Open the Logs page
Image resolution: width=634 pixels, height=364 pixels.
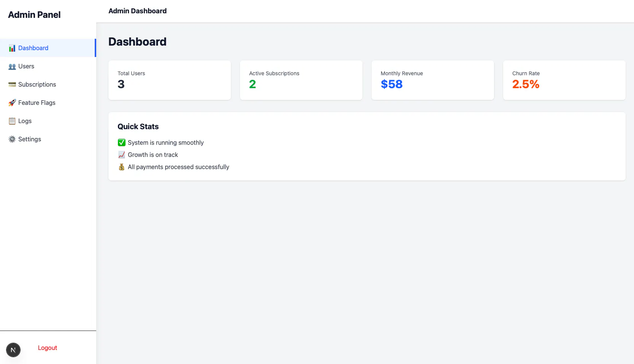pos(48,121)
